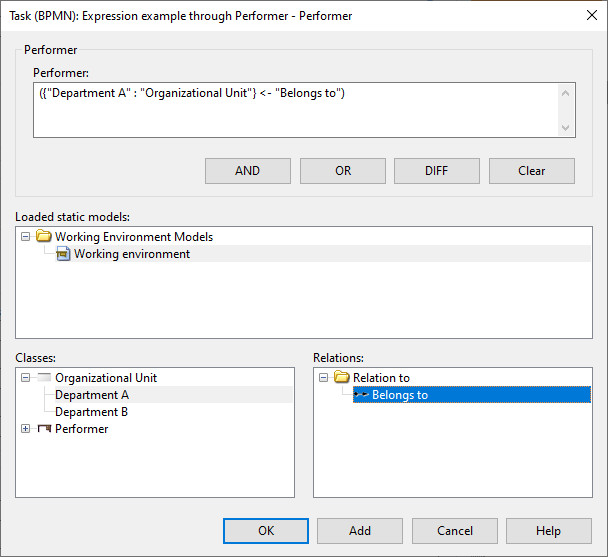
Task: Select Department A in Classes list
Action: 92,395
